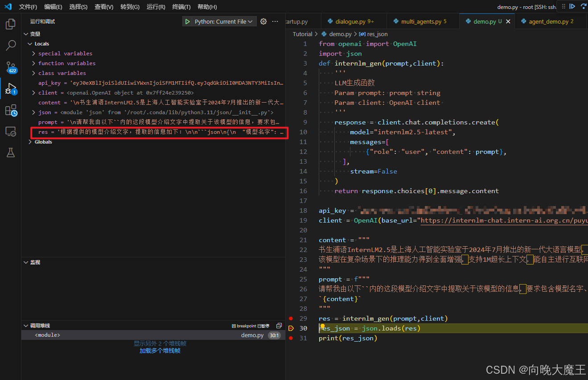Select the content variable row
The image size is (588, 380).
153,103
